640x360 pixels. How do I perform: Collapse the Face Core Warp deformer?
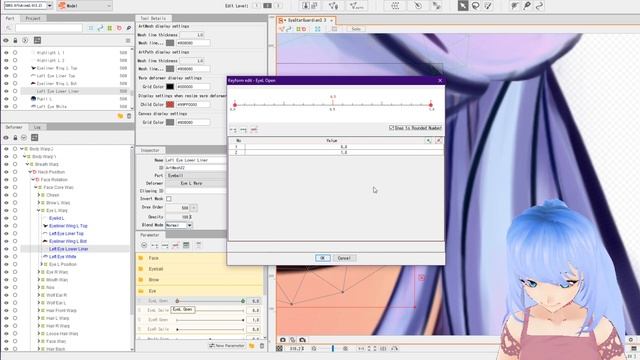click(36, 187)
